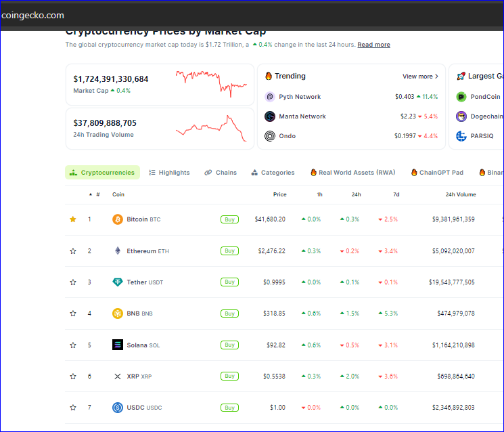The width and height of the screenshot is (504, 432).
Task: Click the Buy button for Solana
Action: pos(229,345)
